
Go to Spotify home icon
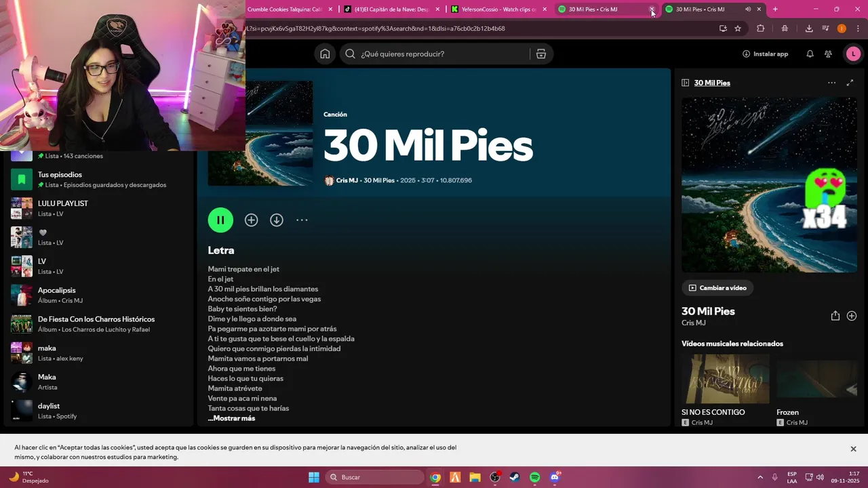click(325, 54)
